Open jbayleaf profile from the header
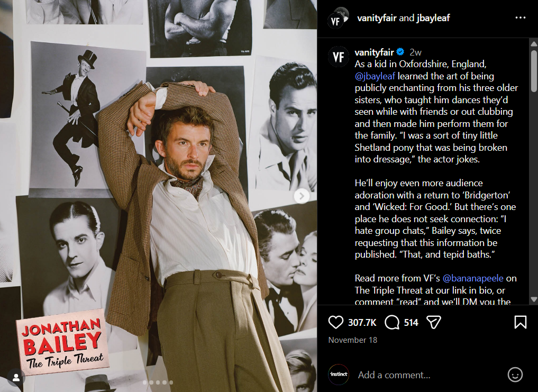538x392 pixels. coord(433,18)
